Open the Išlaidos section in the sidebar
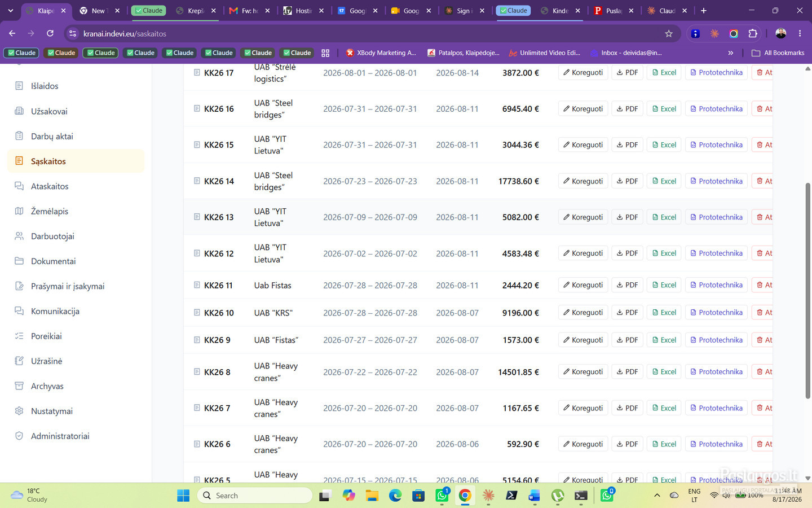Screen dimensions: 812x508 (76, 86)
